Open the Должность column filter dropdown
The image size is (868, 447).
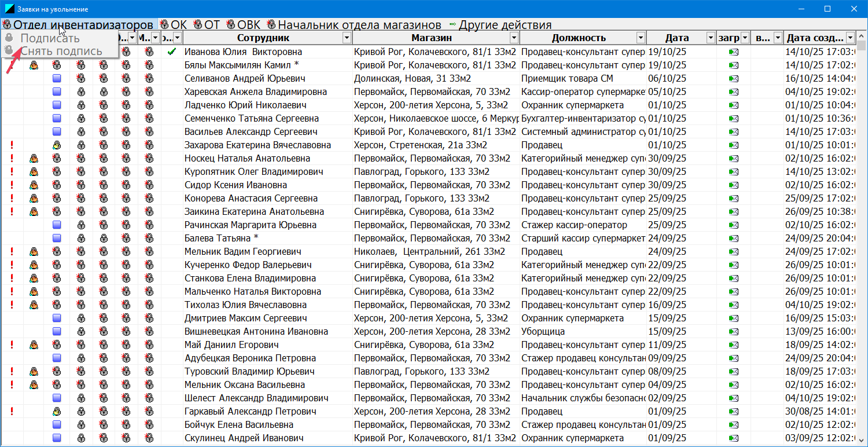point(641,38)
